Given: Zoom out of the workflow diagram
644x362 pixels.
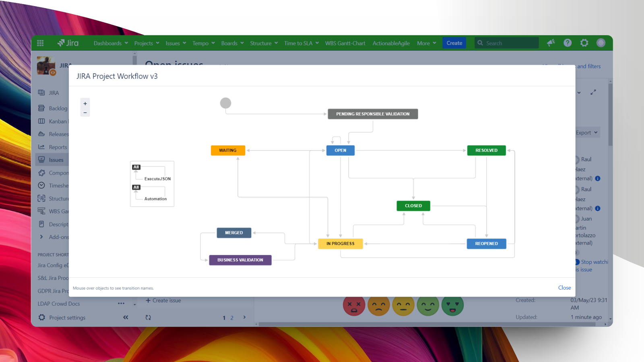Looking at the screenshot, I should click(x=85, y=113).
